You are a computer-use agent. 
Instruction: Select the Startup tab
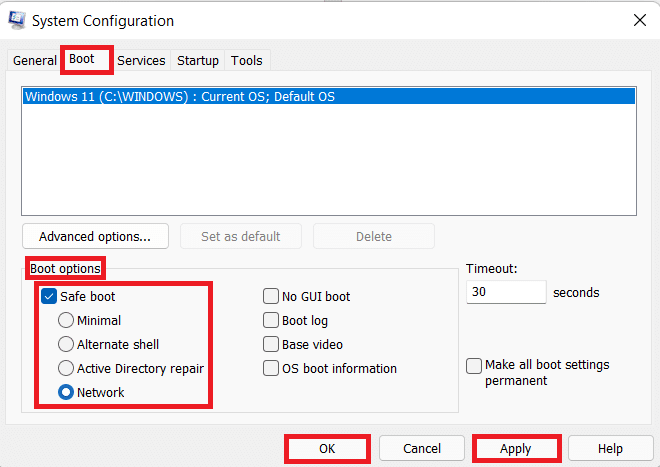pyautogui.click(x=198, y=61)
